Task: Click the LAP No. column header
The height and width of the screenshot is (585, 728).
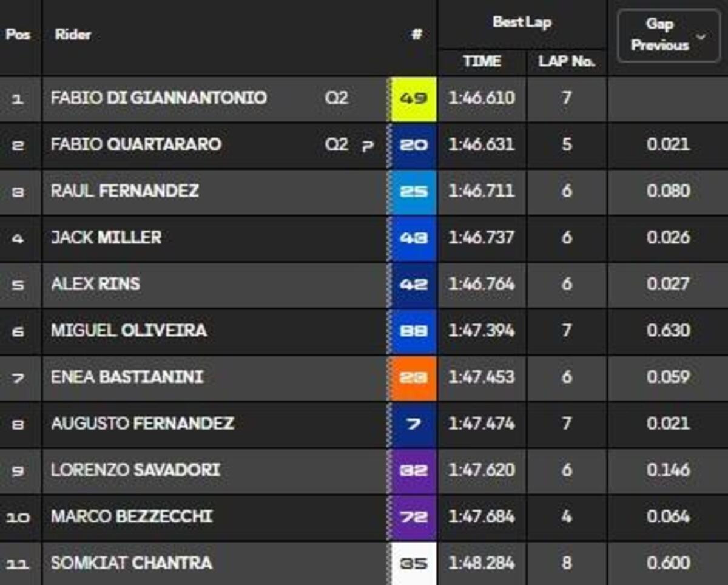Action: click(x=567, y=62)
